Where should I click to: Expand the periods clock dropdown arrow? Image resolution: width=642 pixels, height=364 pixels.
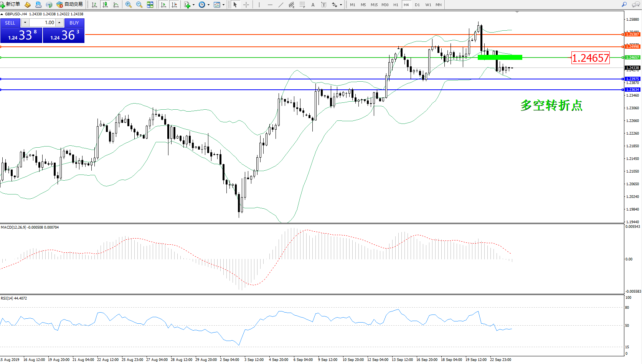208,5
